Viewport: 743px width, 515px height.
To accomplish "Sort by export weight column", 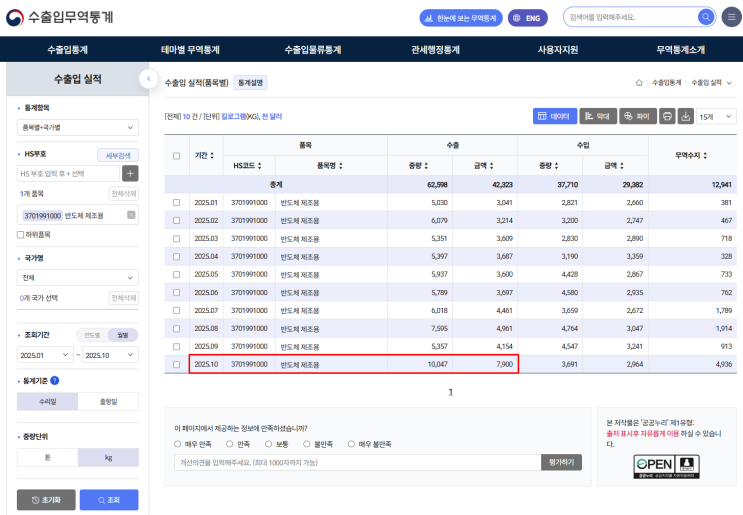I will coord(426,165).
